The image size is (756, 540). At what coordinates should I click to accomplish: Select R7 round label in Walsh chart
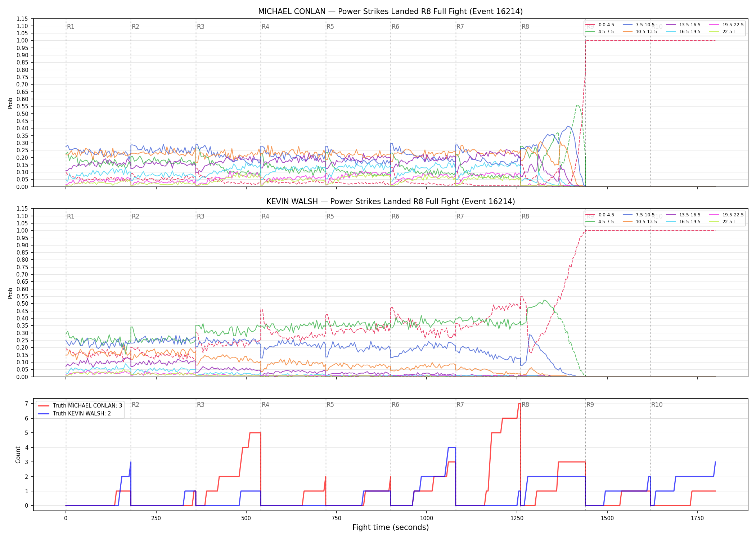pos(460,216)
